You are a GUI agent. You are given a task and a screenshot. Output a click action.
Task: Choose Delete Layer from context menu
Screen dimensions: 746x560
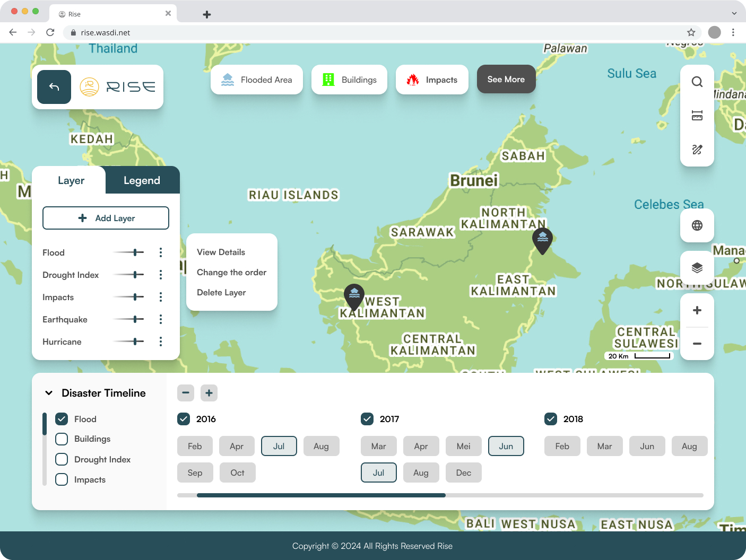(221, 293)
